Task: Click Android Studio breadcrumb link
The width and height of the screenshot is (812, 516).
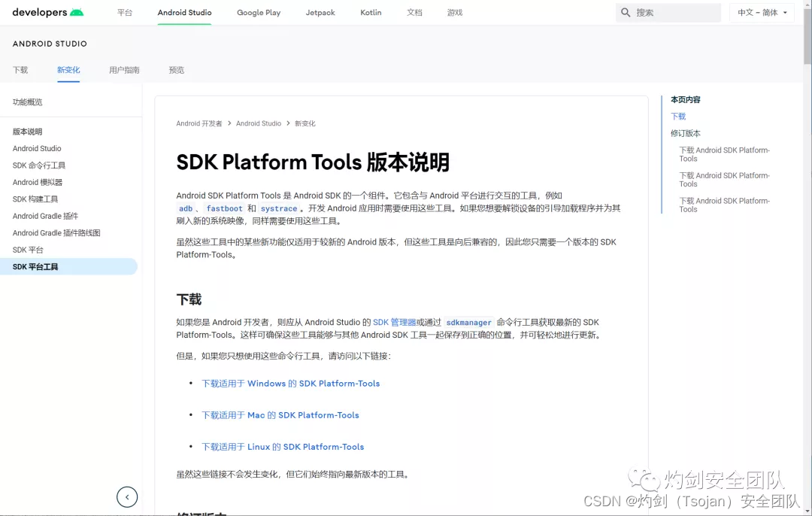Action: (x=259, y=123)
